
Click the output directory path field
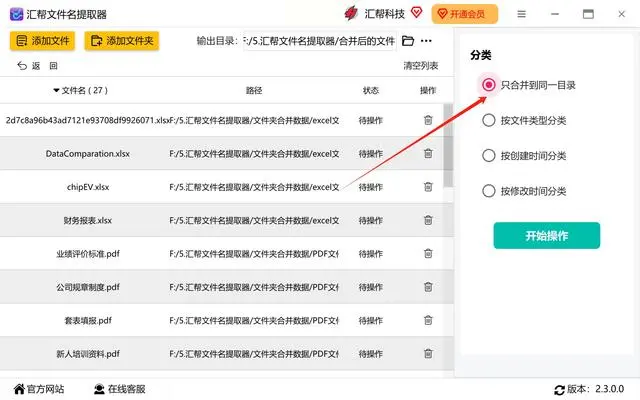tap(320, 41)
